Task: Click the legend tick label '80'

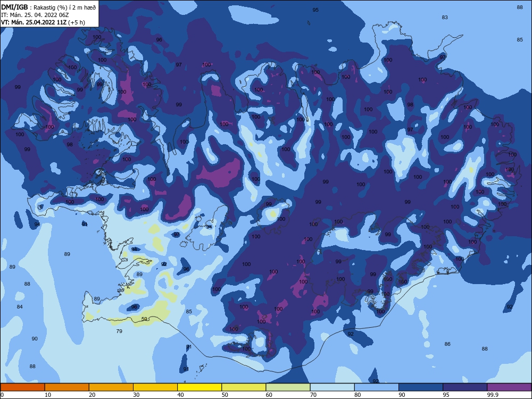Action: click(x=358, y=395)
